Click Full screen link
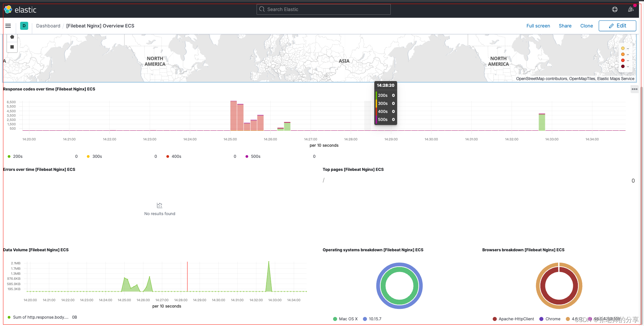Viewport: 644px width, 326px height. [538, 26]
